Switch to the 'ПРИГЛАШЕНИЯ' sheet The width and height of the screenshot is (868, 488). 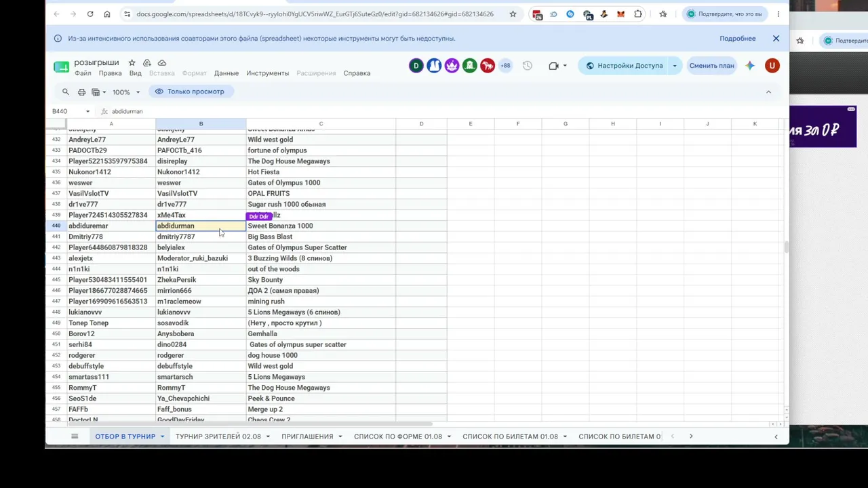point(307,436)
